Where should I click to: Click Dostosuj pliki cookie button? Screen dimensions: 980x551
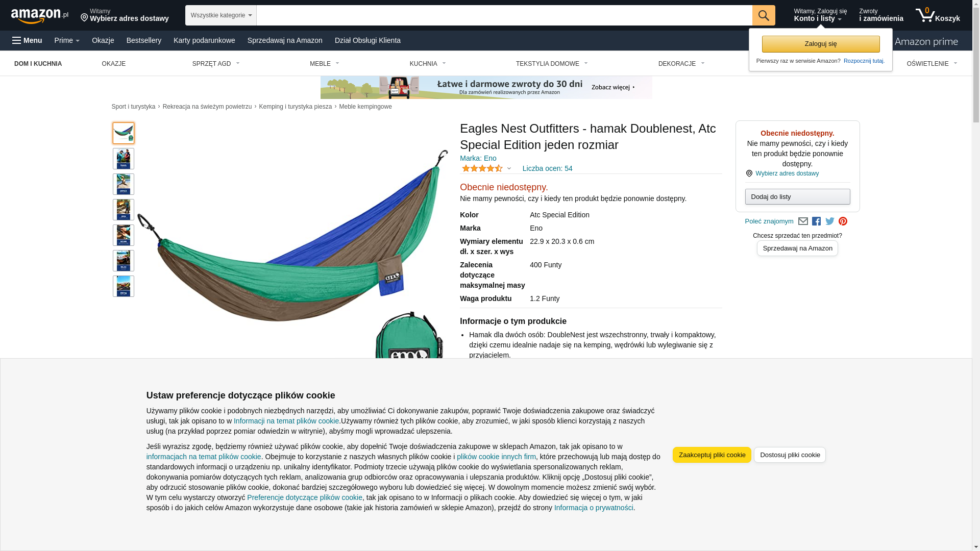tap(790, 455)
